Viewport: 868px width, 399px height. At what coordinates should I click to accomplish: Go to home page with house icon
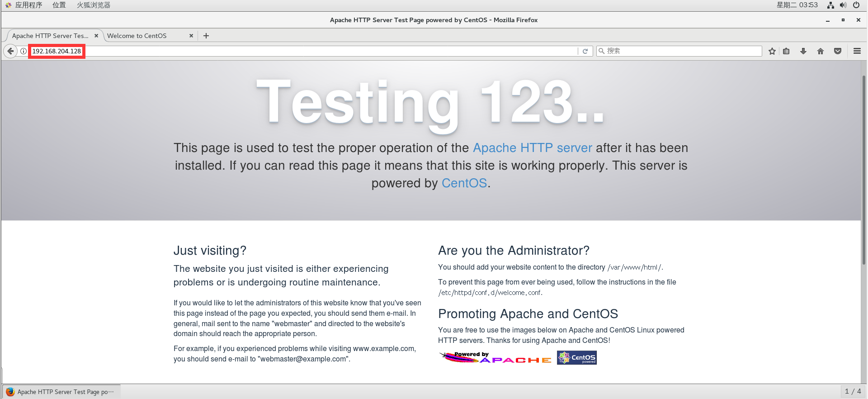(x=821, y=51)
